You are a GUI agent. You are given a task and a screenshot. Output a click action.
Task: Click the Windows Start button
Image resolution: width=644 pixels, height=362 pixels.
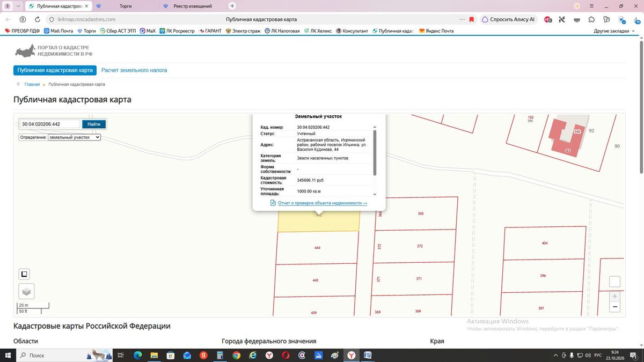[8, 355]
